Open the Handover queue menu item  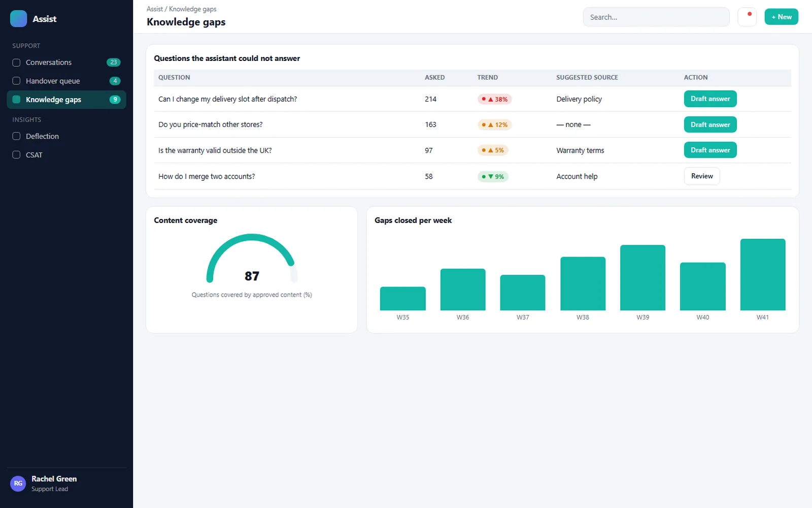(66, 81)
